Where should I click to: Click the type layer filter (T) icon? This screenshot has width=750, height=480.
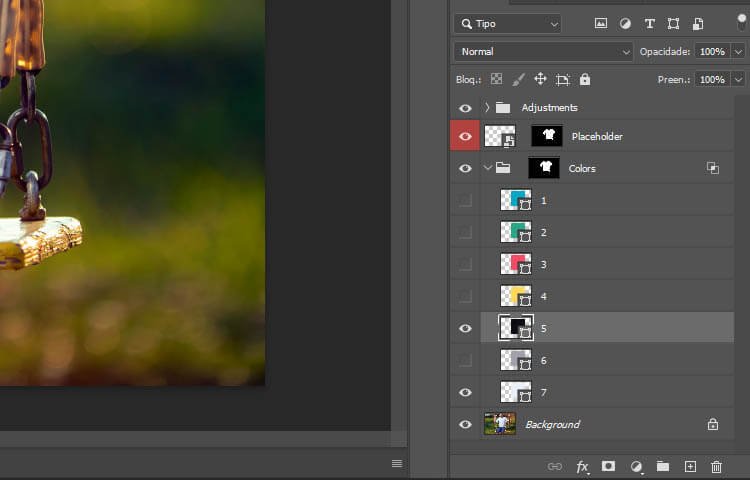pos(650,23)
